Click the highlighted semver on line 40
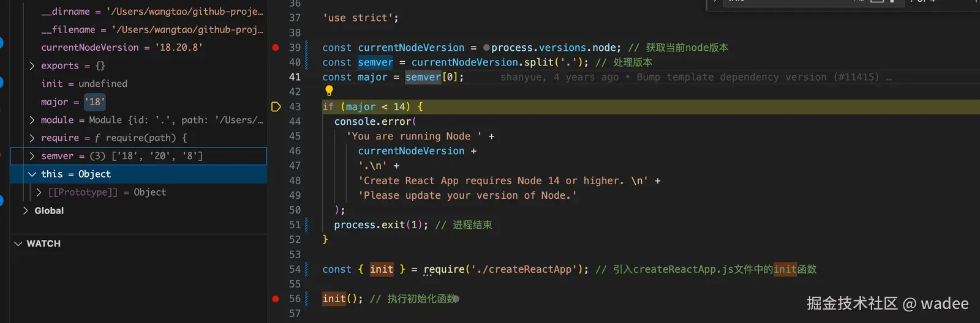 point(375,62)
